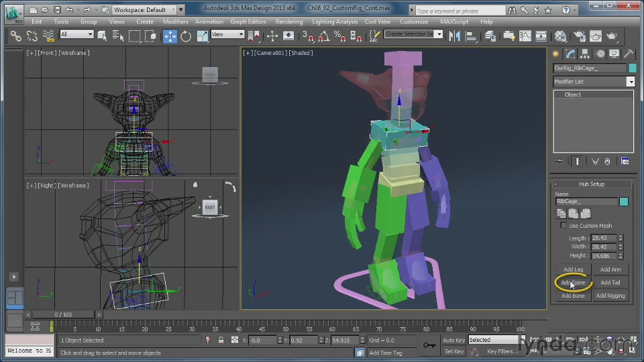Click the Add Rigging button
644x362 pixels.
tap(610, 296)
